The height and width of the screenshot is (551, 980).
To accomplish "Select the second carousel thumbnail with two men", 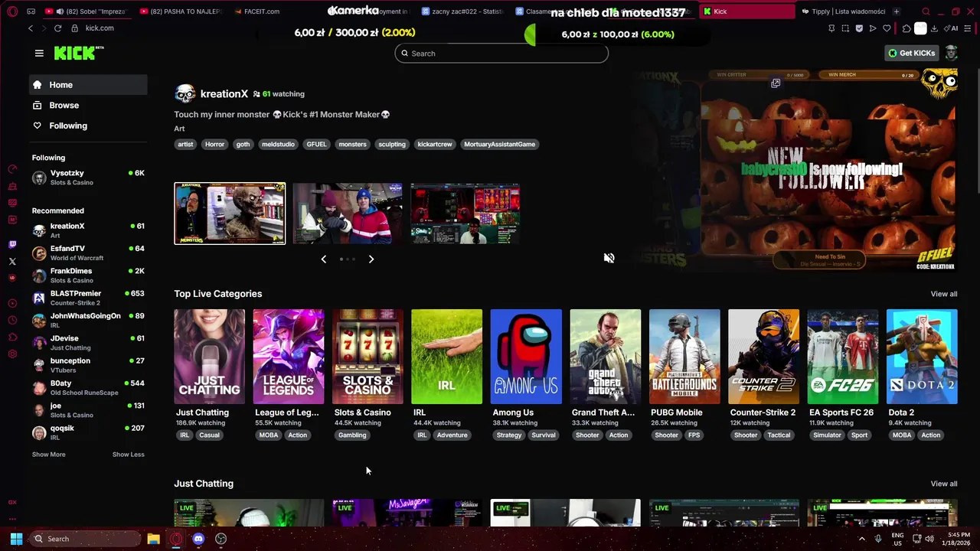I will (x=348, y=214).
